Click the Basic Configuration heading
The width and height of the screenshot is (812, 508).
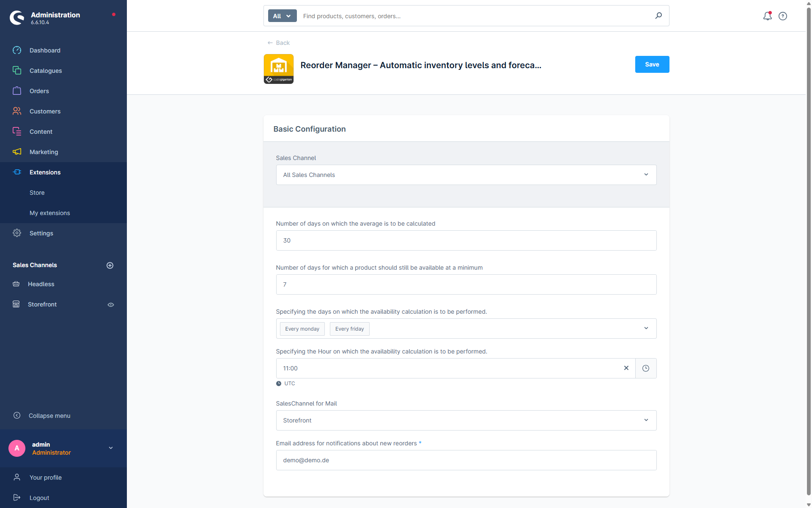tap(310, 129)
